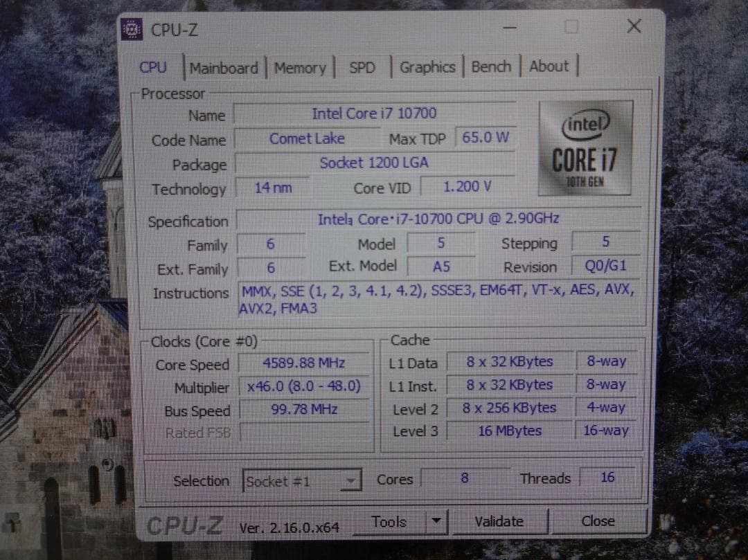748x560 pixels.
Task: Click the Intel Core i7 10th Gen logo
Action: click(x=585, y=149)
